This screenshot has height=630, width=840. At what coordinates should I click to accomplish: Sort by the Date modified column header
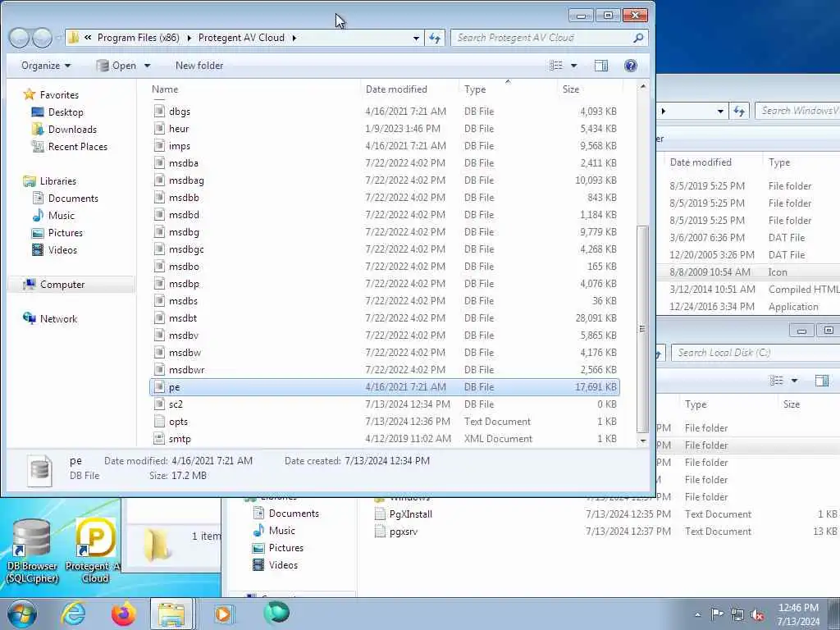(396, 89)
